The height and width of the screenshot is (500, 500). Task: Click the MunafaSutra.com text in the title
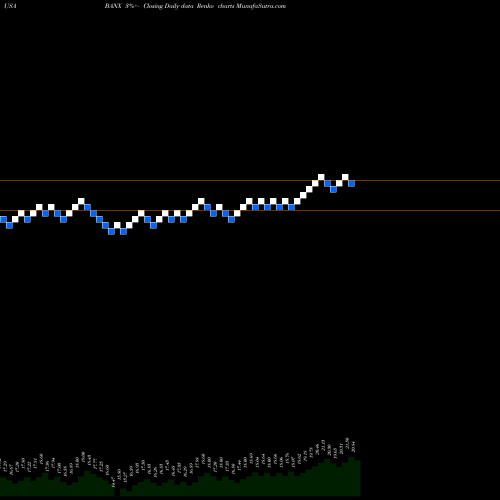pos(261,6)
